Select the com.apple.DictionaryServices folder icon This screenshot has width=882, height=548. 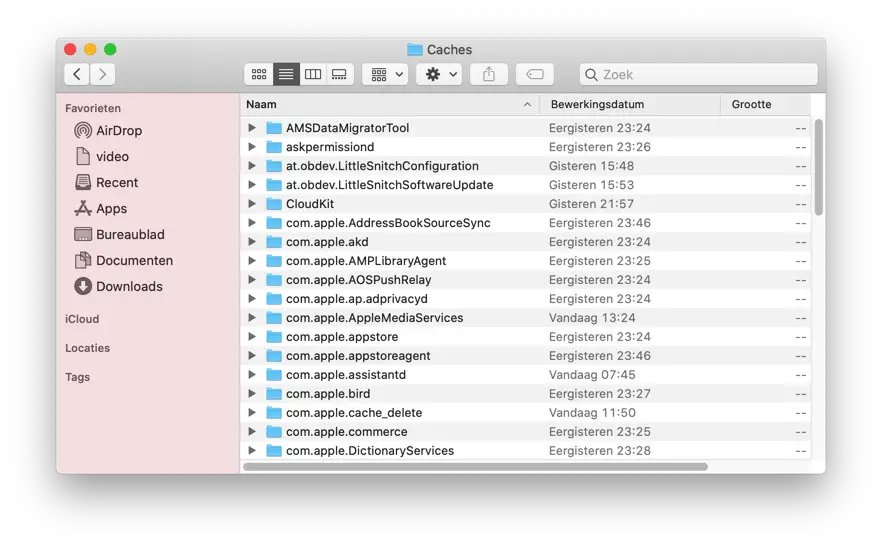point(274,451)
